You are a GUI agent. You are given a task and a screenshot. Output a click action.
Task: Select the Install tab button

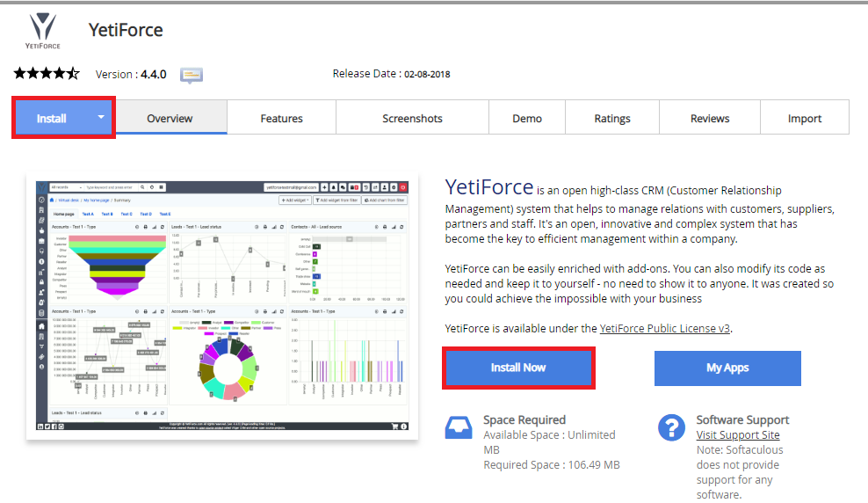pos(52,118)
